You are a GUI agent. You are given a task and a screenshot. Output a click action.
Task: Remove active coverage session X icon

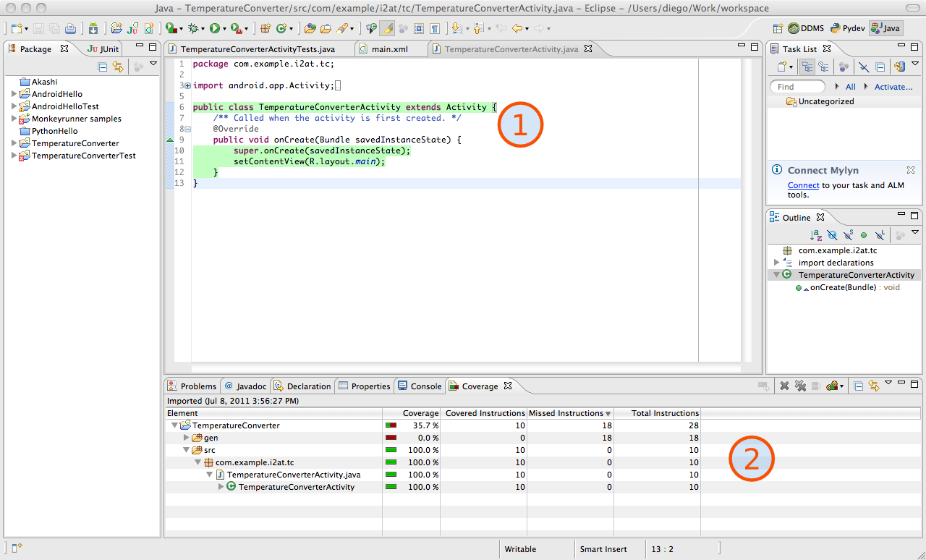[783, 386]
